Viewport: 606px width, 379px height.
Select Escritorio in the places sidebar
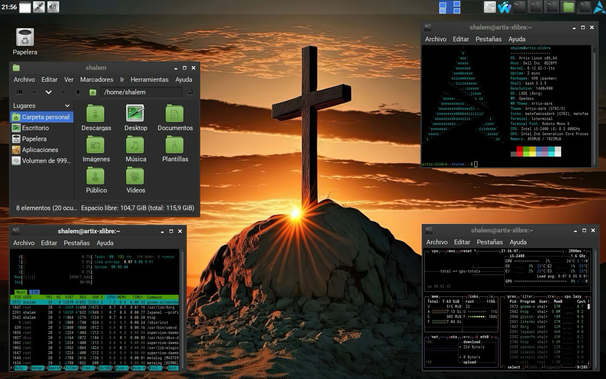[42, 128]
